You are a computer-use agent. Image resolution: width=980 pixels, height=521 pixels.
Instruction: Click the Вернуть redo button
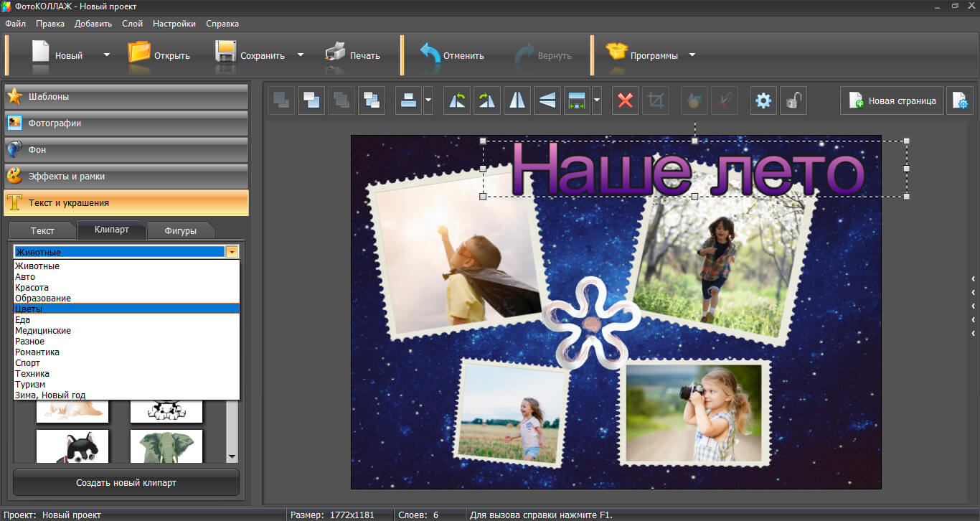pos(543,55)
